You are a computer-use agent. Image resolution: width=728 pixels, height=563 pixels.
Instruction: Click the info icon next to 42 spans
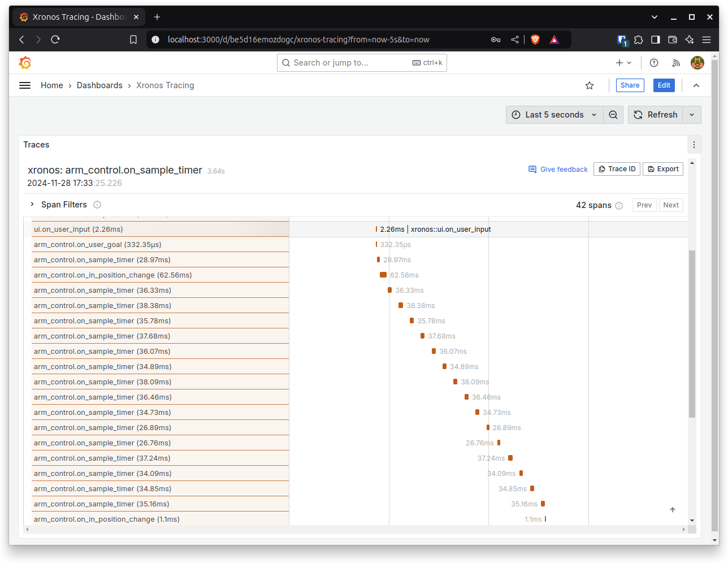click(x=619, y=206)
